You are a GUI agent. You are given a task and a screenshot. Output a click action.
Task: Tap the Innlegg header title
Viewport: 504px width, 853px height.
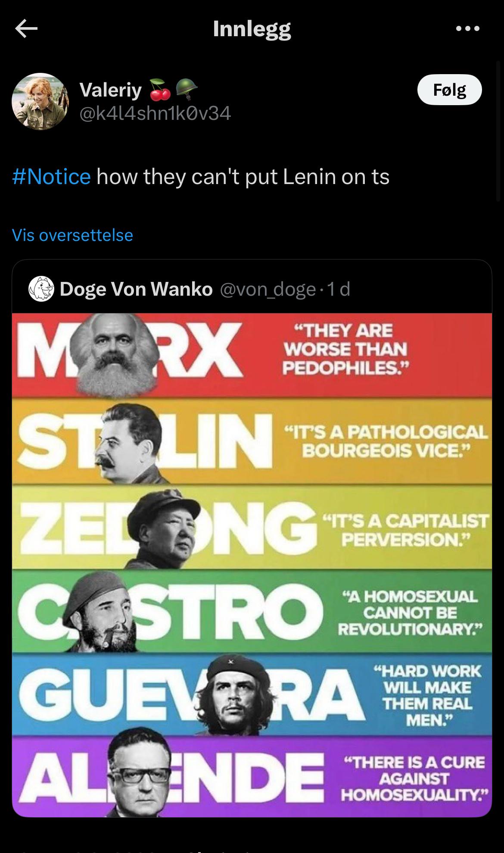[x=252, y=29]
